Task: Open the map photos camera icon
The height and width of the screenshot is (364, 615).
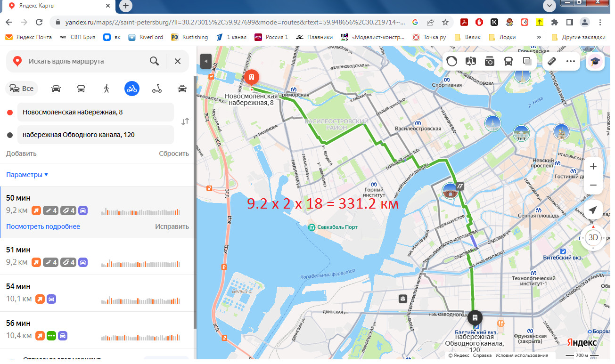Action: pos(490,61)
